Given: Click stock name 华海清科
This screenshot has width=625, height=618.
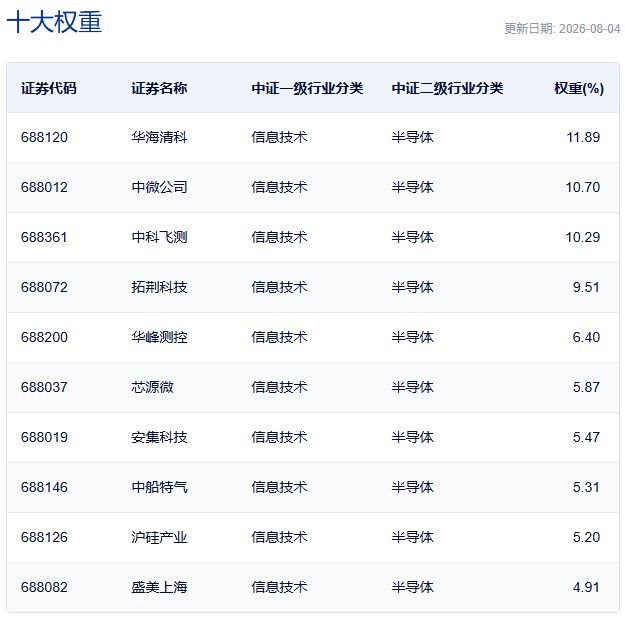Looking at the screenshot, I should (159, 137).
